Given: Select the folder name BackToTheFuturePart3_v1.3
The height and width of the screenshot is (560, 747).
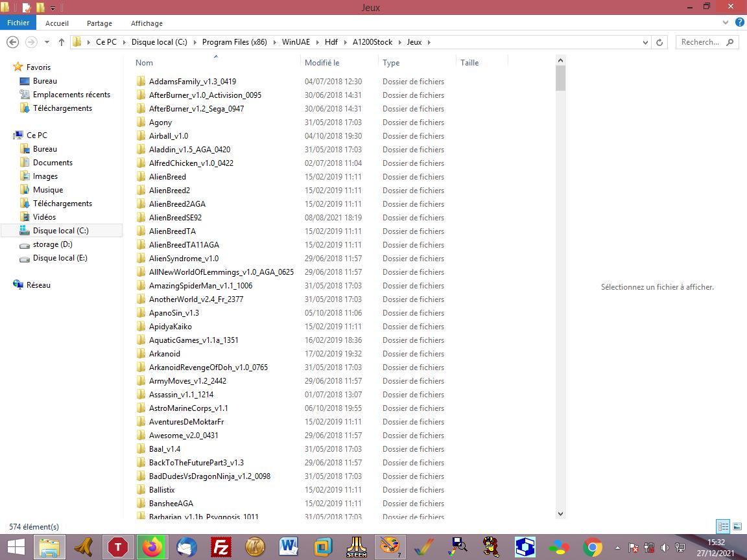Looking at the screenshot, I should point(196,462).
